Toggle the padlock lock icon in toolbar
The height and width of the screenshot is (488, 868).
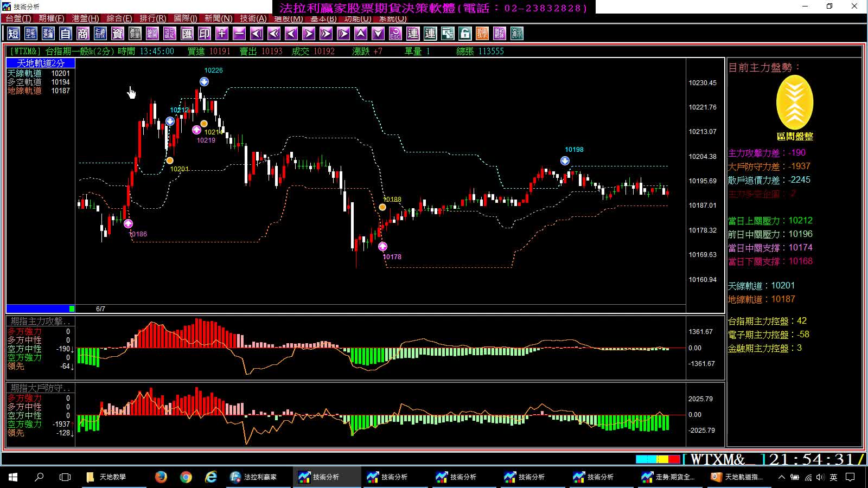coord(465,34)
